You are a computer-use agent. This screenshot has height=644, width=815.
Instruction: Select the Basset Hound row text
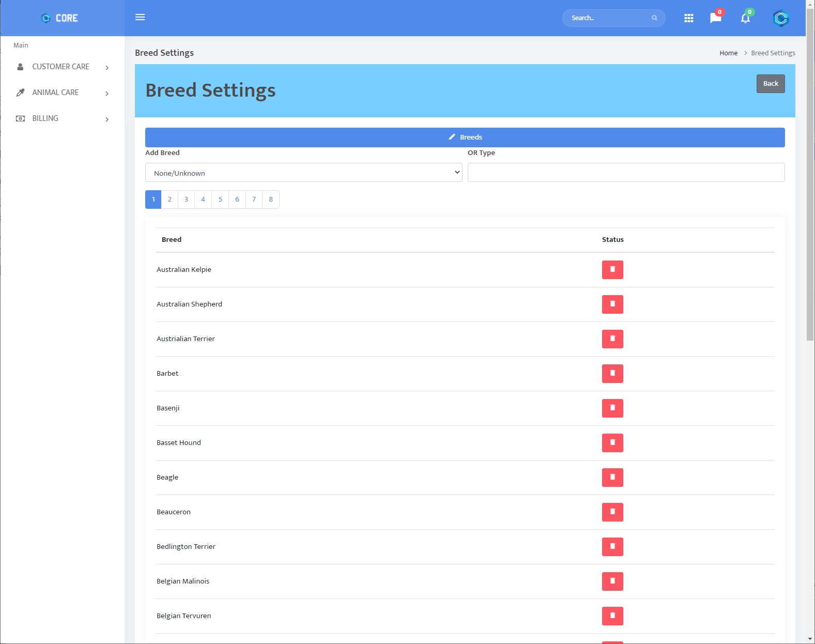179,443
